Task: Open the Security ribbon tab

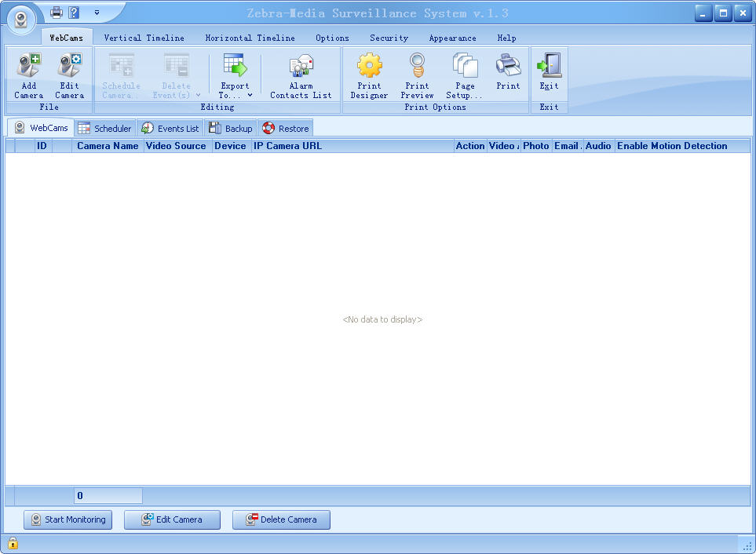Action: click(389, 38)
